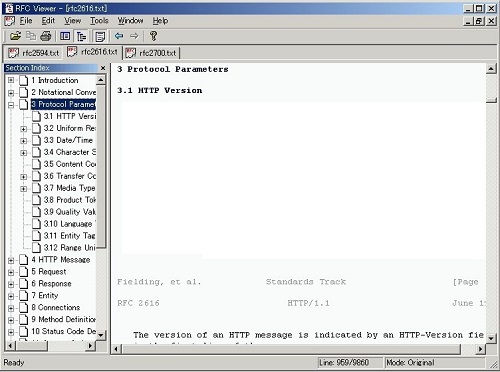Click the document vertical scrollbar thumb
The width and height of the screenshot is (500, 372).
[491, 100]
